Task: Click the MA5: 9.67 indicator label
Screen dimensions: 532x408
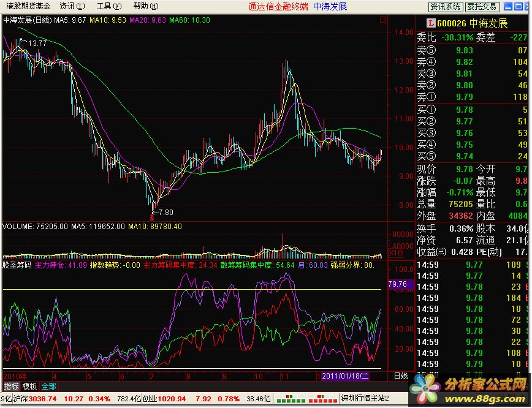Action: 70,20
